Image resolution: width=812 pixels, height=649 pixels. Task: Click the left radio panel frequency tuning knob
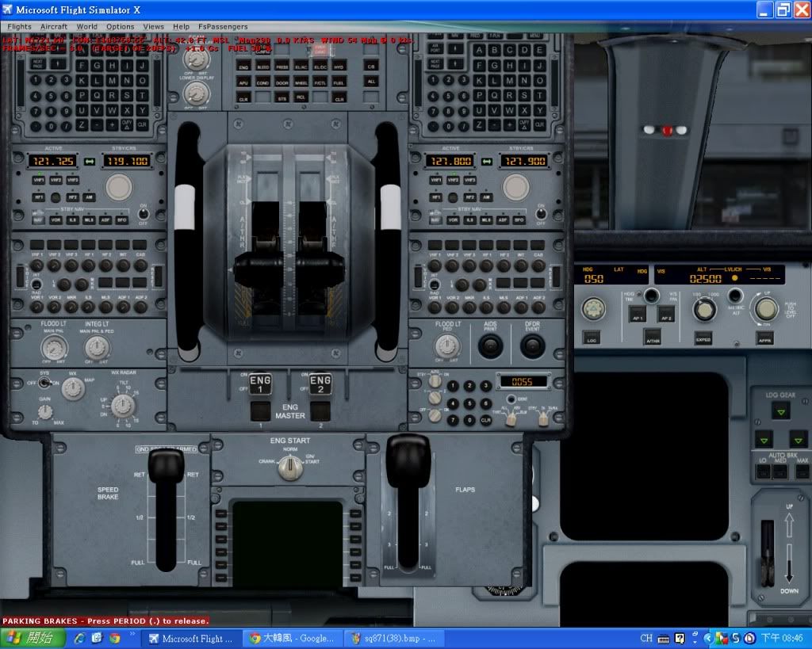[119, 187]
